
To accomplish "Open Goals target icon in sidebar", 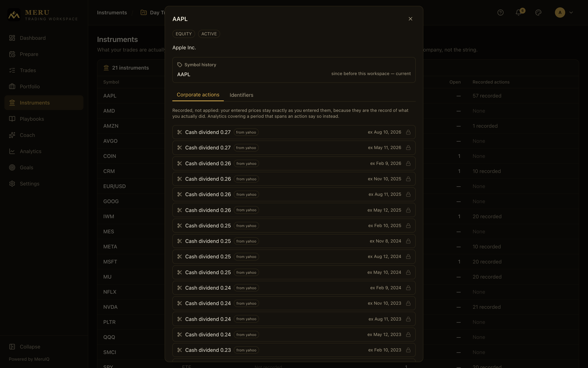I will pyautogui.click(x=12, y=167).
